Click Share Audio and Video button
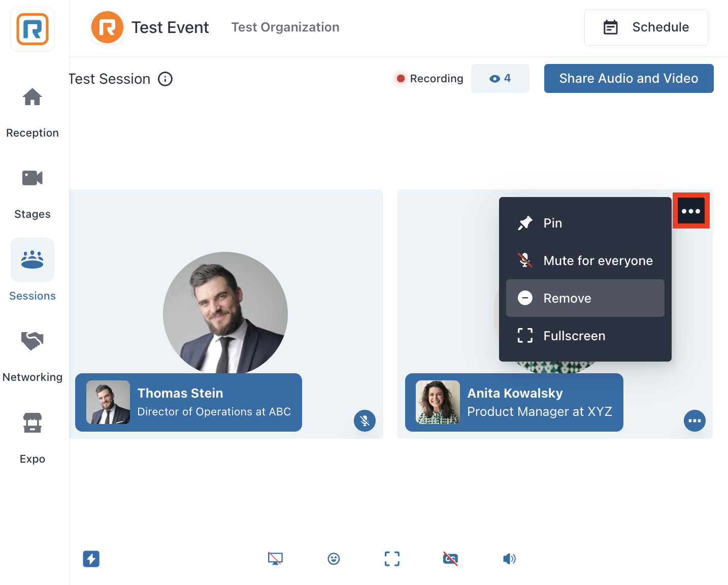The image size is (728, 585). pos(629,79)
